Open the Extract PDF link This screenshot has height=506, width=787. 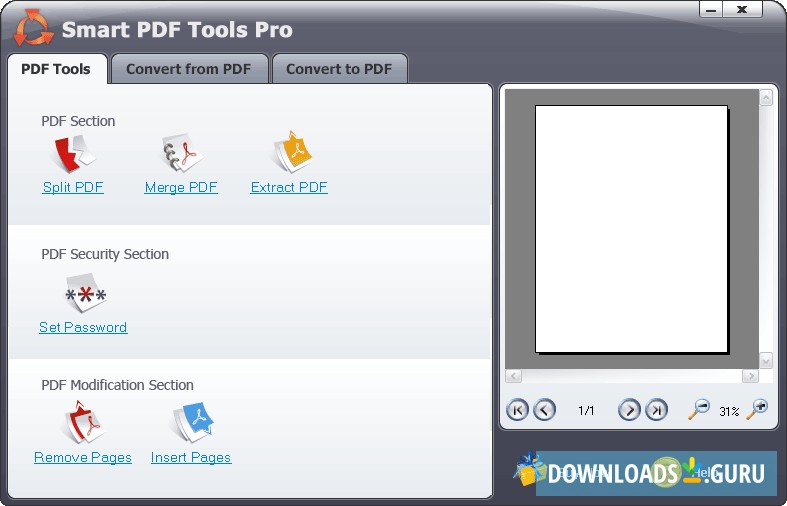289,187
